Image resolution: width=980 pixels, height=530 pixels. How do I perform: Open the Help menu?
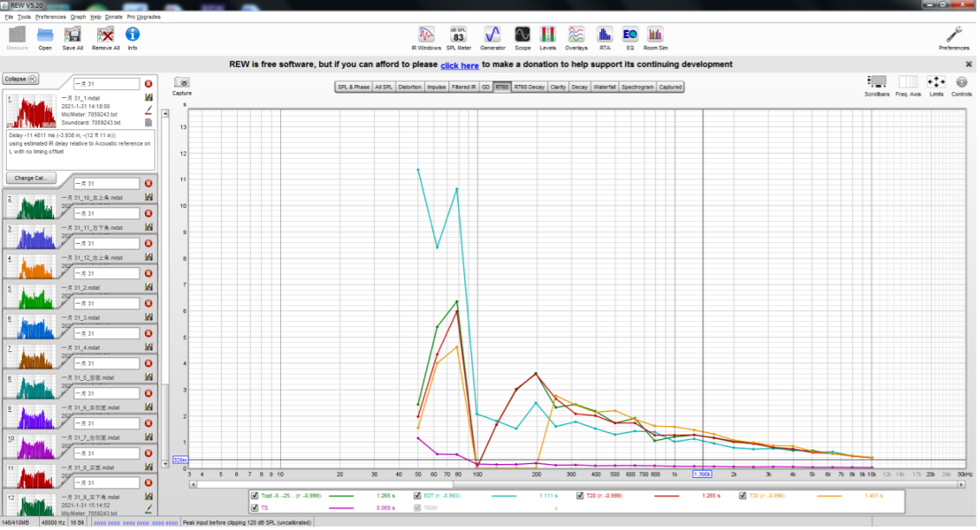pyautogui.click(x=95, y=16)
